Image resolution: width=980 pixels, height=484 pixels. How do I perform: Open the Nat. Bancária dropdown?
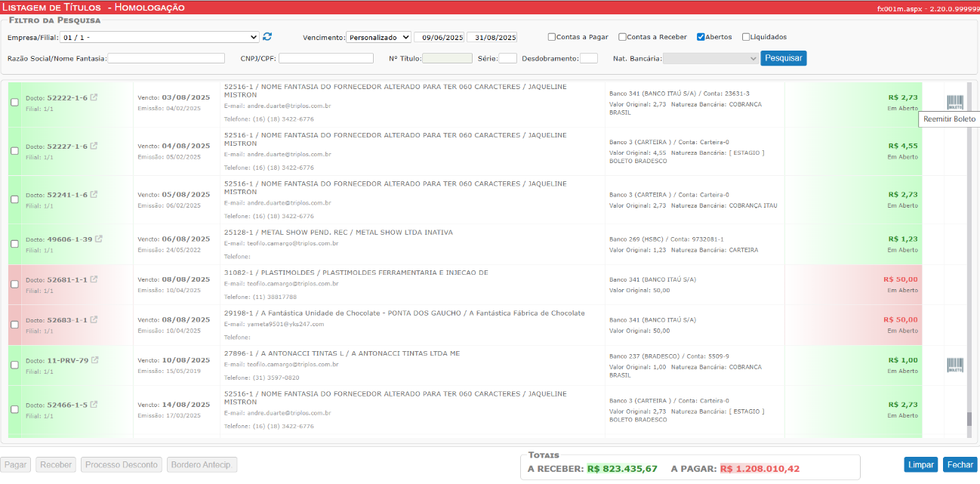[x=711, y=58]
